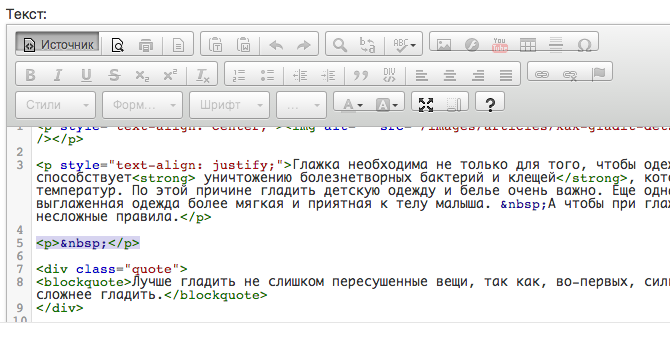This screenshot has height=362, width=670.
Task: Open the document preview icon
Action: tap(117, 44)
